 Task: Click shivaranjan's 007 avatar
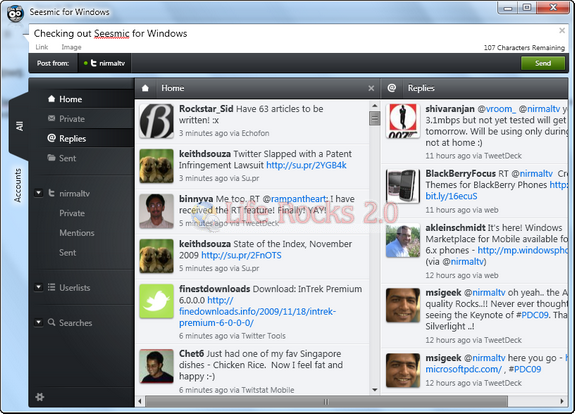(403, 121)
